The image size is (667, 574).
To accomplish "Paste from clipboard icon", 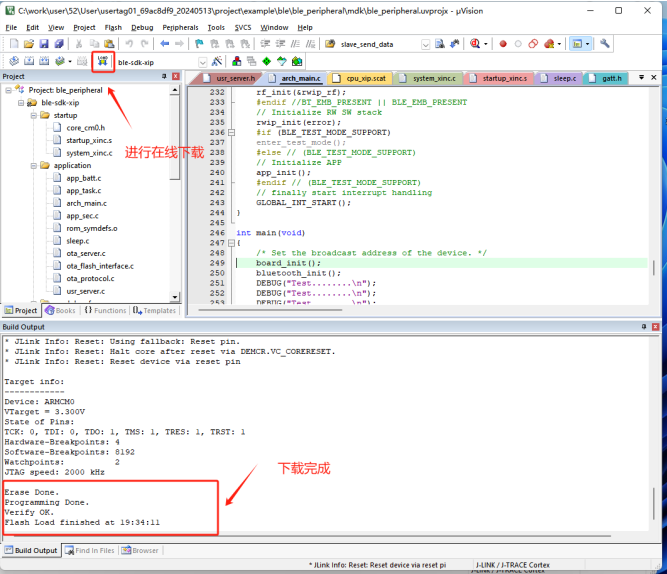I will (109, 43).
